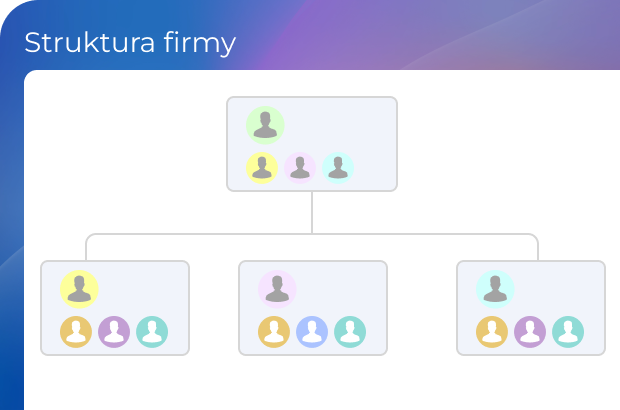
Task: Open the large cyan avatar in right node
Action: tap(495, 289)
